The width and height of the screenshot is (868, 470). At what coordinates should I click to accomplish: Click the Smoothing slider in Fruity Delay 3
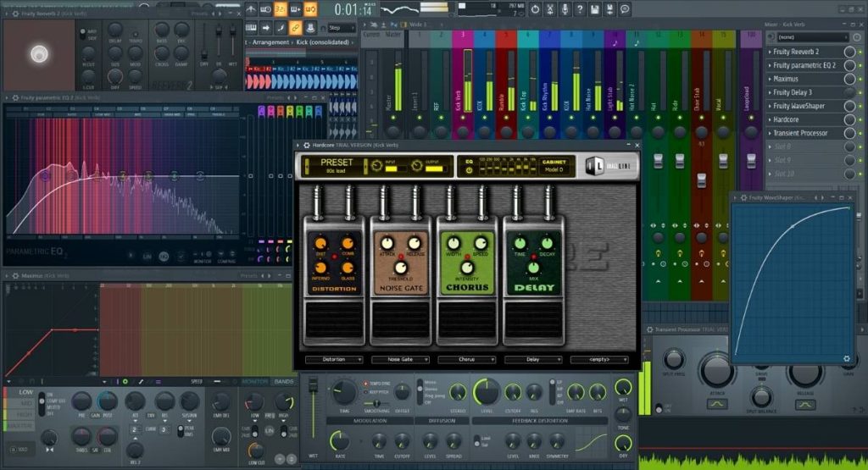pos(376,404)
